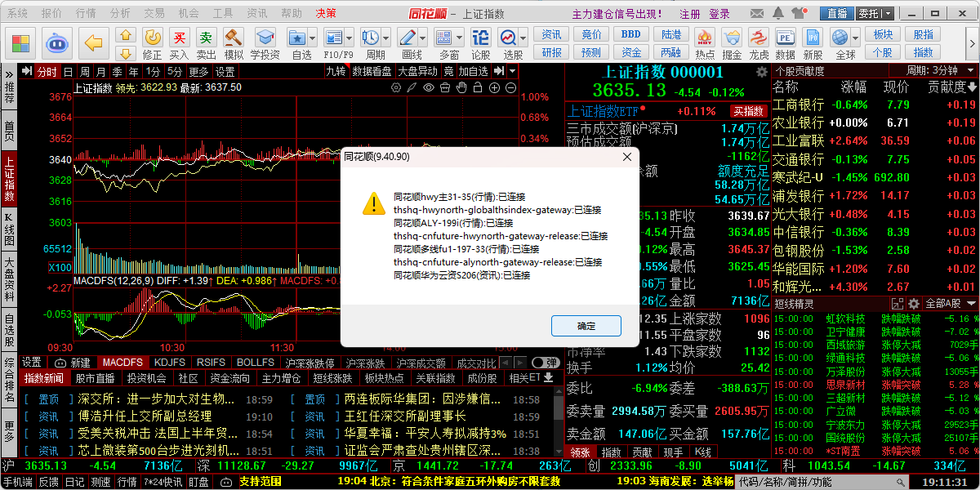
Task: Switch to the KDJFS indicator tab
Action: tap(170, 363)
